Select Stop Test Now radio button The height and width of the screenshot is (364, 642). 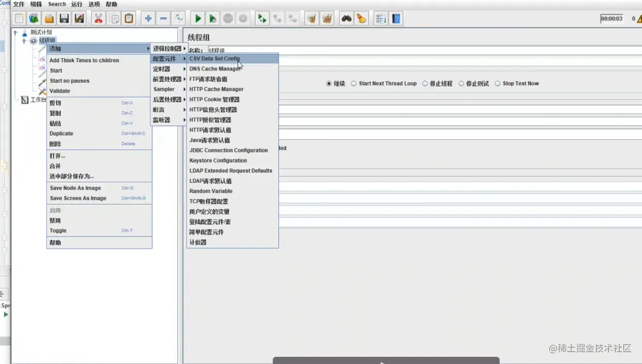click(498, 84)
